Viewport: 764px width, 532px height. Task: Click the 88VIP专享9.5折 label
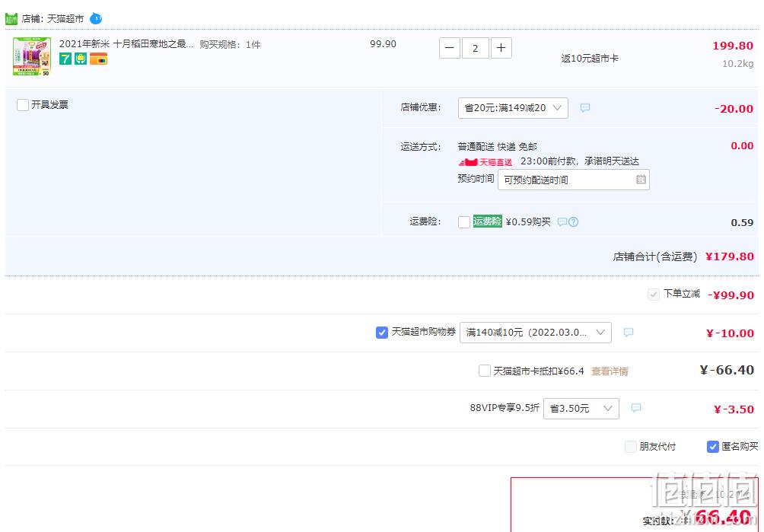pyautogui.click(x=505, y=408)
